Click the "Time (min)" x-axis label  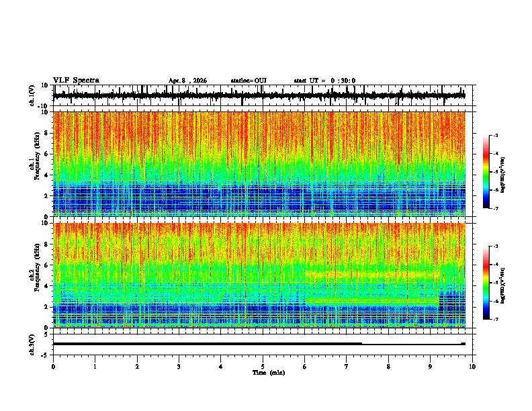tap(269, 373)
